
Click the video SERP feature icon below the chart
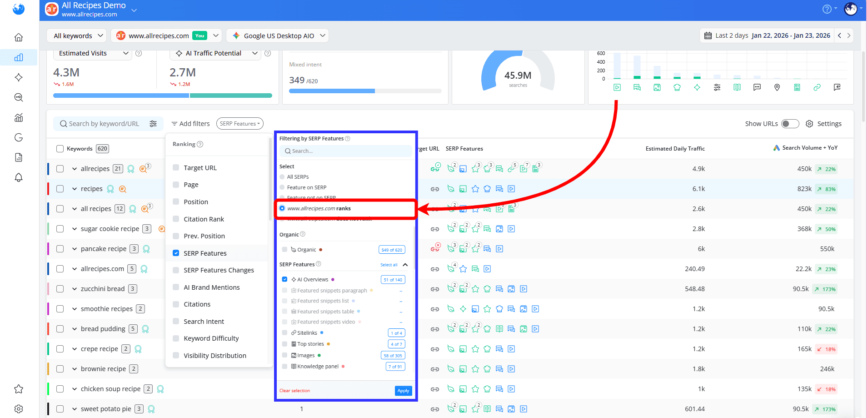tap(617, 87)
